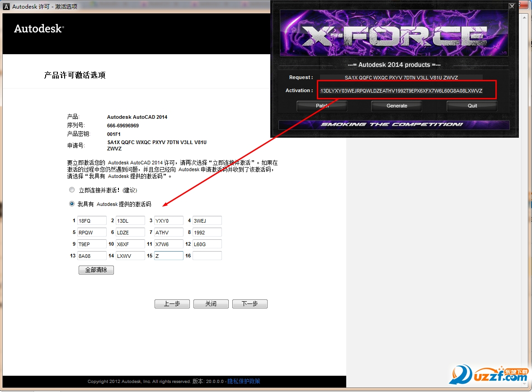Click the Autodesk logo in the black header
Image resolution: width=532 pixels, height=392 pixels.
[39, 28]
